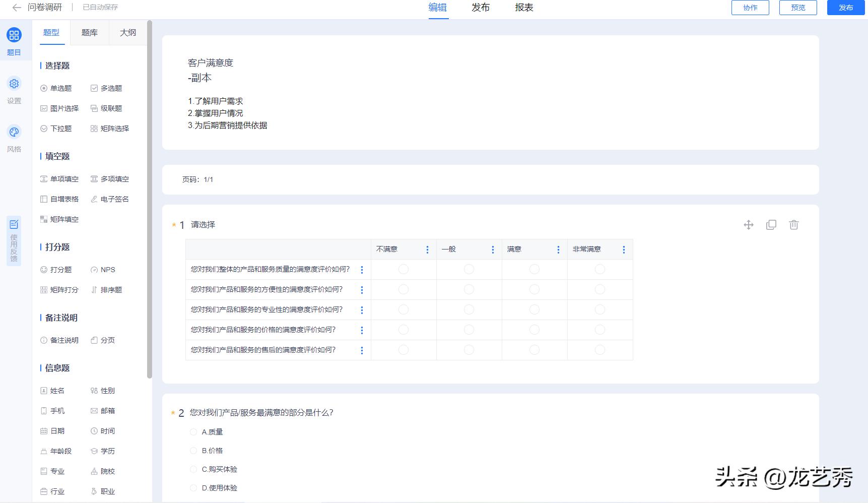Click the 协作 button

coord(750,8)
